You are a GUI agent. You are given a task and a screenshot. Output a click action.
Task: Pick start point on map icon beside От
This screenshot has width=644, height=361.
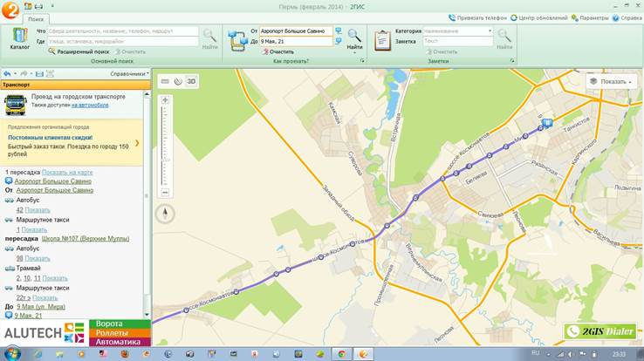pyautogui.click(x=338, y=31)
